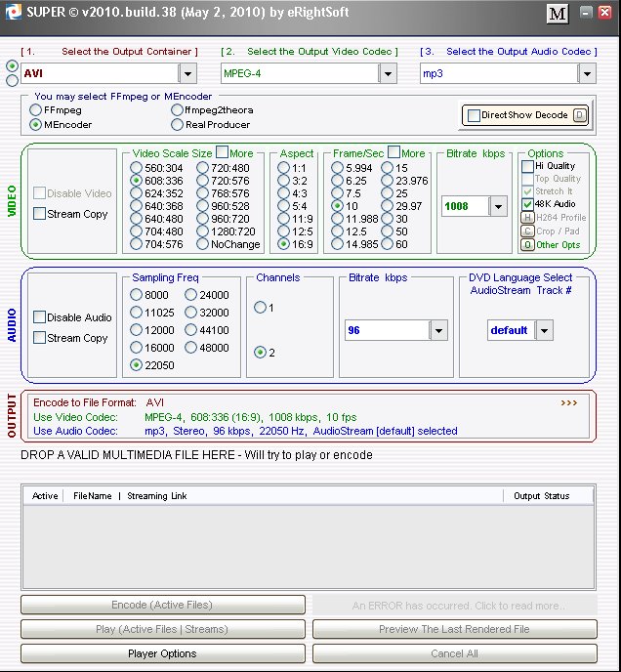Click the Output Status column header

[542, 496]
